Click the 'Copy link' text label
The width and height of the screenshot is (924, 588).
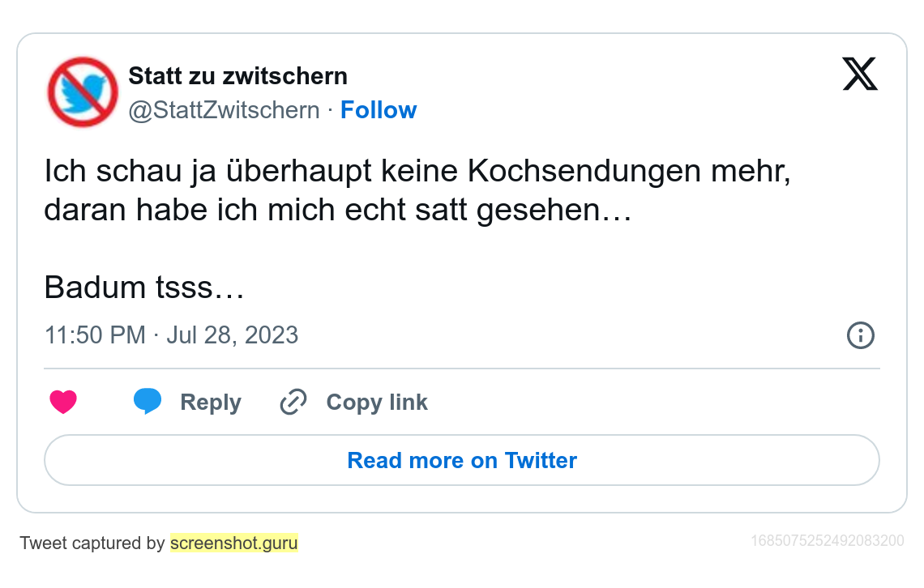[x=377, y=403]
